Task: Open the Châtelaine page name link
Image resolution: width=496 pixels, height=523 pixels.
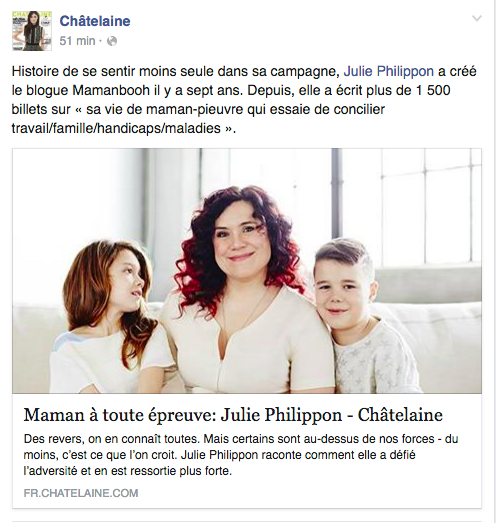Action: pos(95,21)
